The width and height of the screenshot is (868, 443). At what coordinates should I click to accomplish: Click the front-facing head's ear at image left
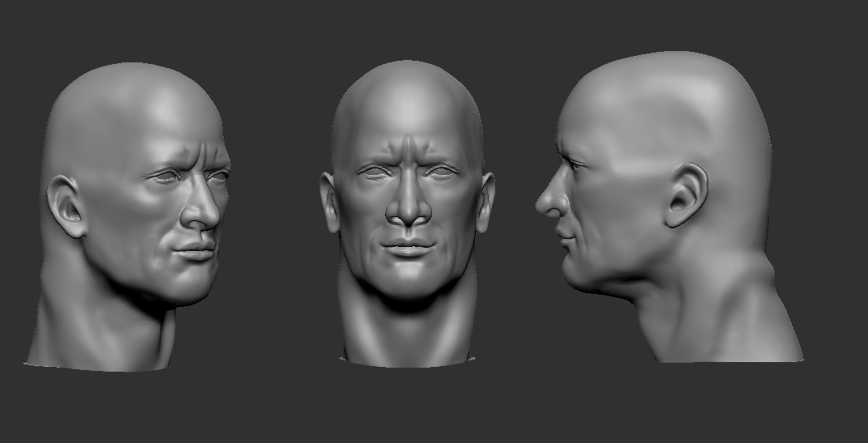pyautogui.click(x=329, y=203)
